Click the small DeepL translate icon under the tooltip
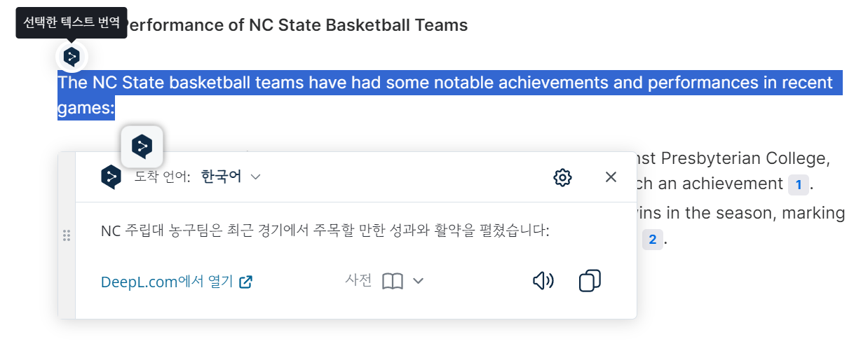868x344 pixels. tap(72, 56)
